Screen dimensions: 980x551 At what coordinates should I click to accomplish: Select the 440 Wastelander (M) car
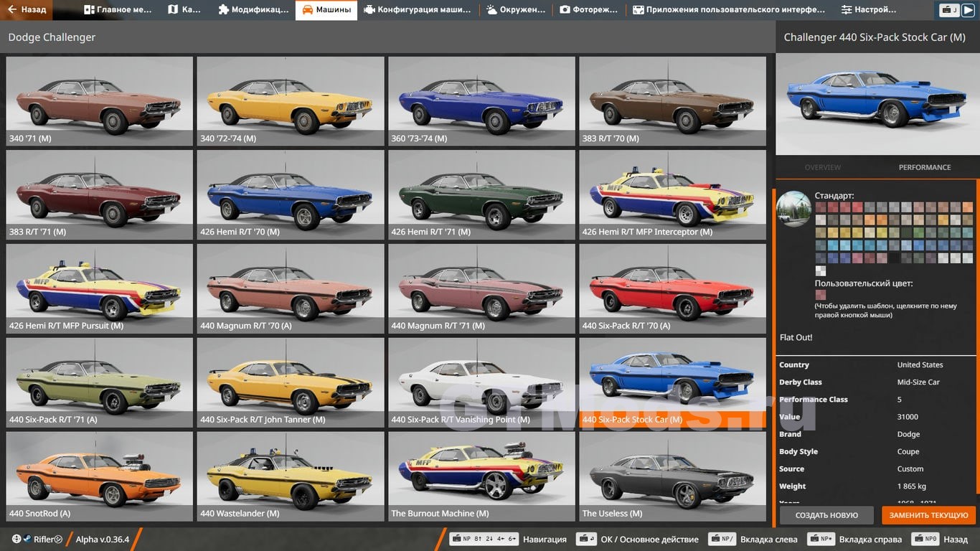coord(290,476)
